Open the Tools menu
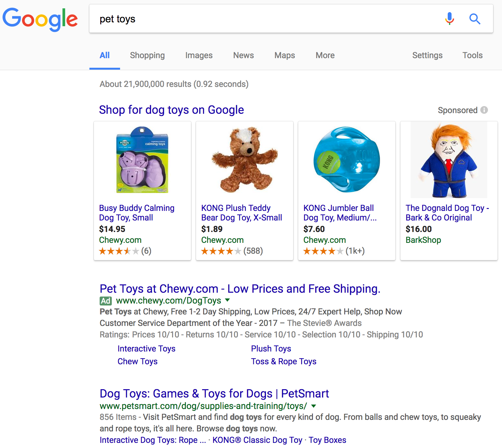 click(x=472, y=55)
